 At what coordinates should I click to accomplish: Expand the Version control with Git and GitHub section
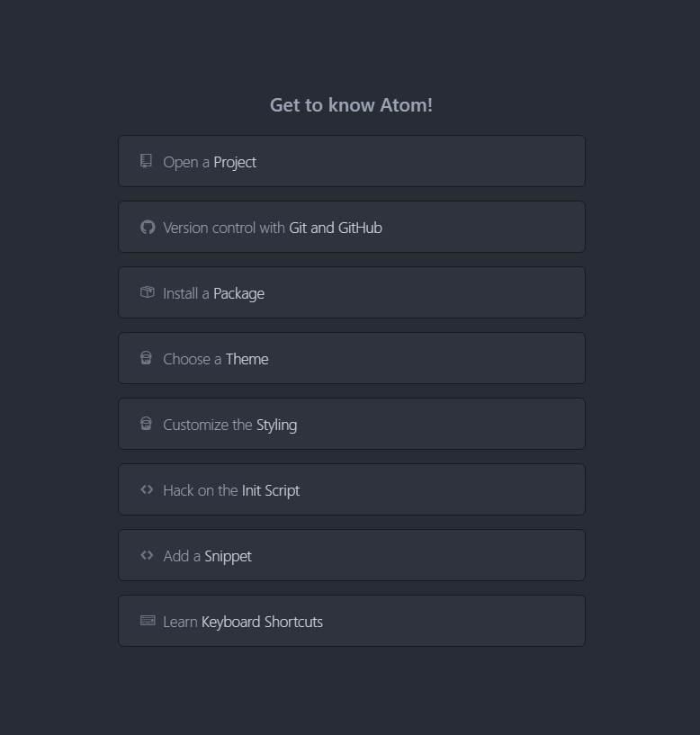[351, 227]
